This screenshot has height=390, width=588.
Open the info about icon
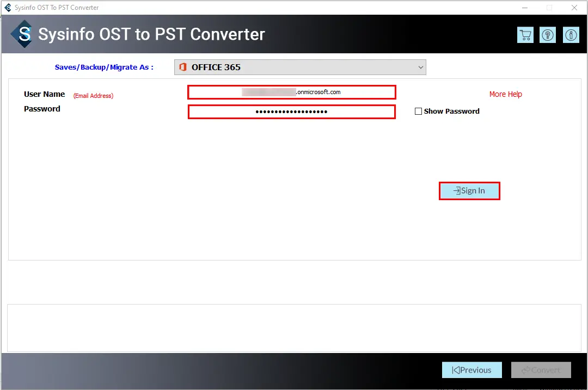click(571, 35)
